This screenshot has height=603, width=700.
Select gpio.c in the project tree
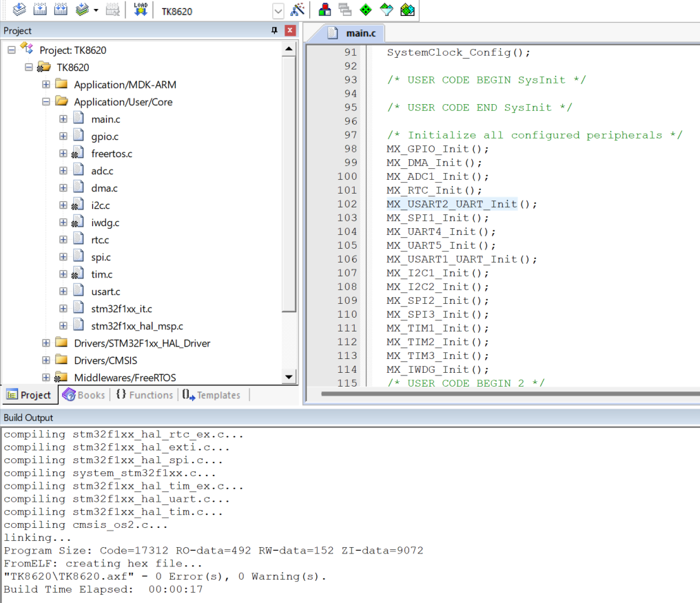click(x=105, y=136)
